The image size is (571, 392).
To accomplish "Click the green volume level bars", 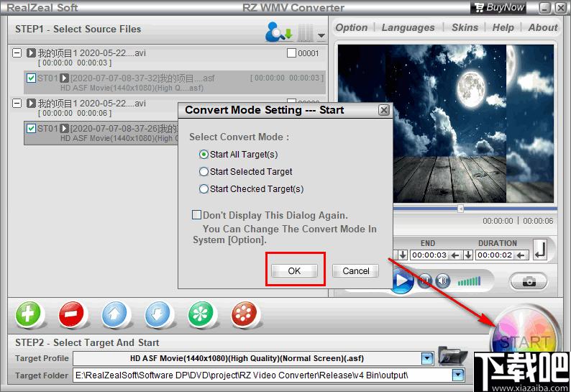I will tap(470, 281).
